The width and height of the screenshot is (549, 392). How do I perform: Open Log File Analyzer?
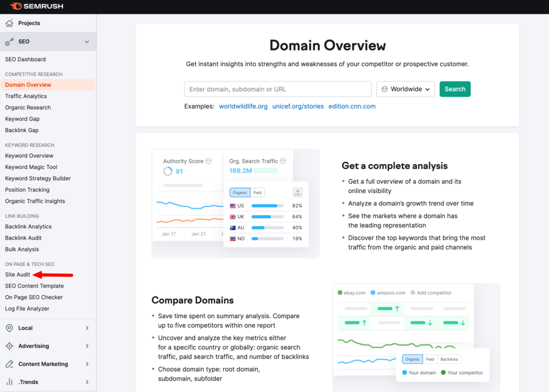tap(27, 309)
